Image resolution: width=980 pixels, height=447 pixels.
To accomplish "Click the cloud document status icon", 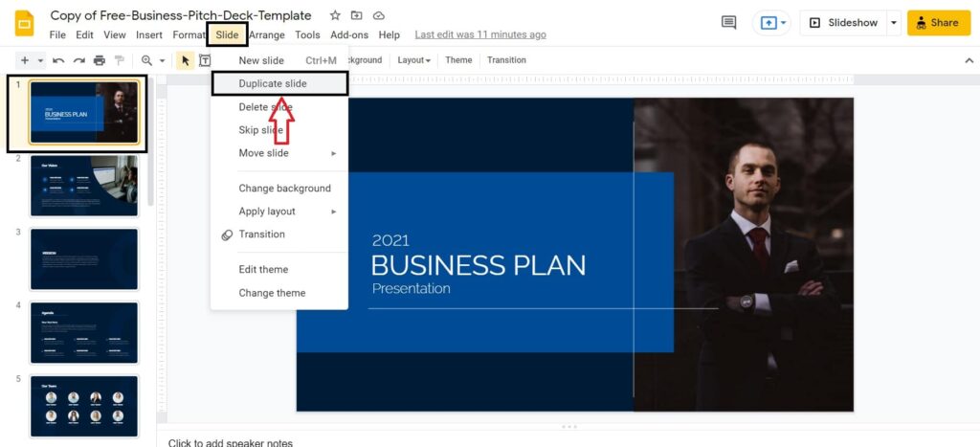I will point(378,15).
